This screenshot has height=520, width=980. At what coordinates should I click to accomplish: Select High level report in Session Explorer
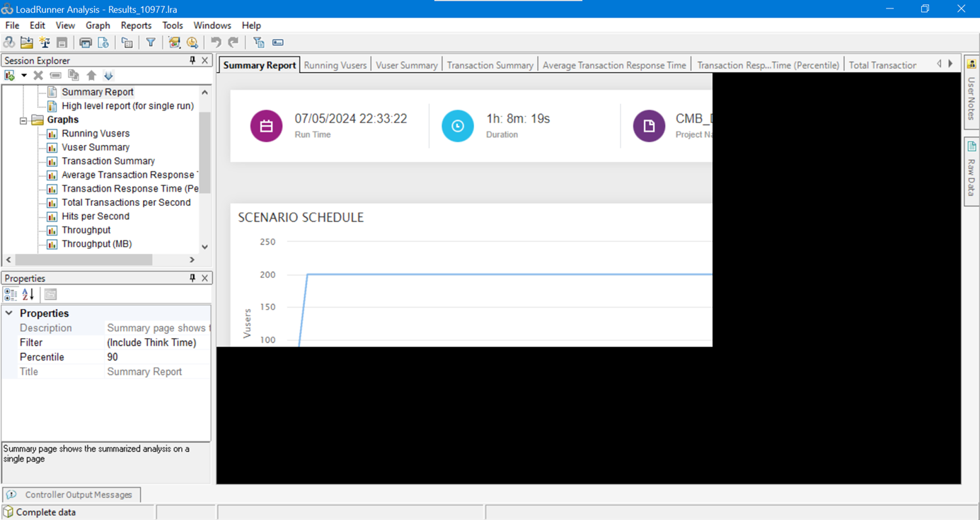[x=127, y=106]
